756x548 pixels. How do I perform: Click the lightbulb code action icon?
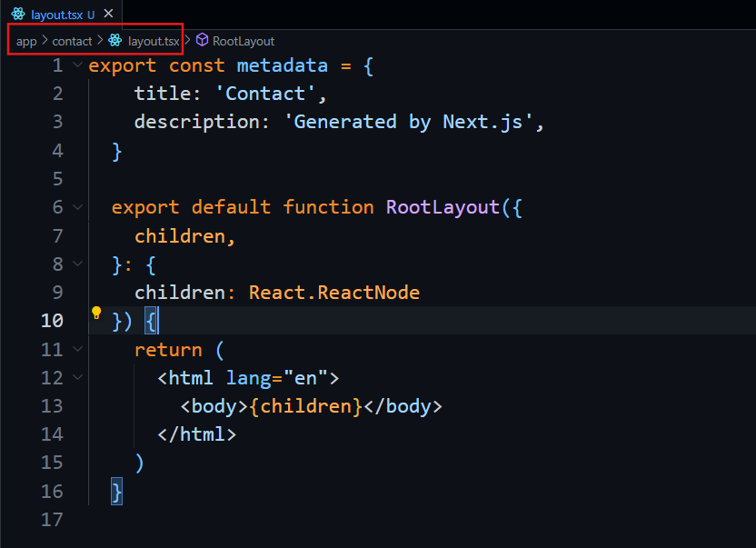click(96, 314)
